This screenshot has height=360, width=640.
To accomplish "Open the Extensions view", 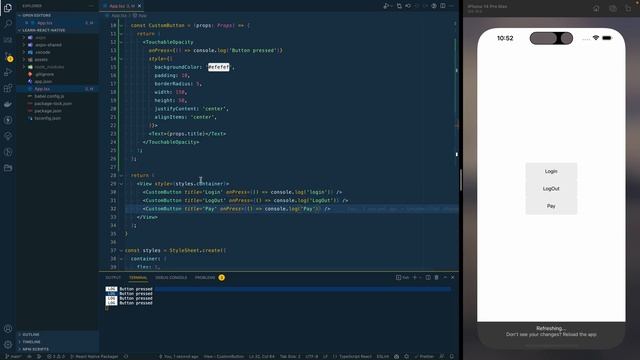I will [8, 88].
